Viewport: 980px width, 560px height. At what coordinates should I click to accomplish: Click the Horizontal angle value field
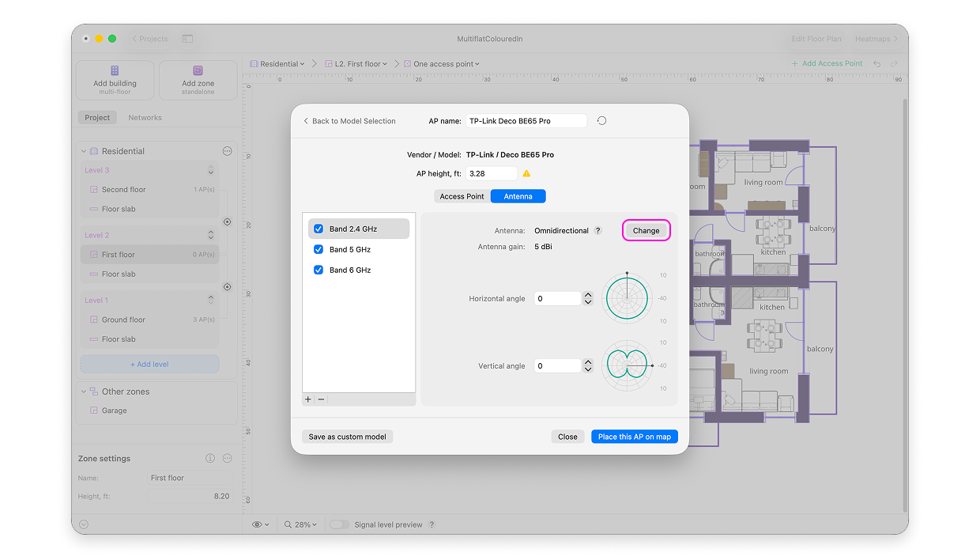pos(558,299)
